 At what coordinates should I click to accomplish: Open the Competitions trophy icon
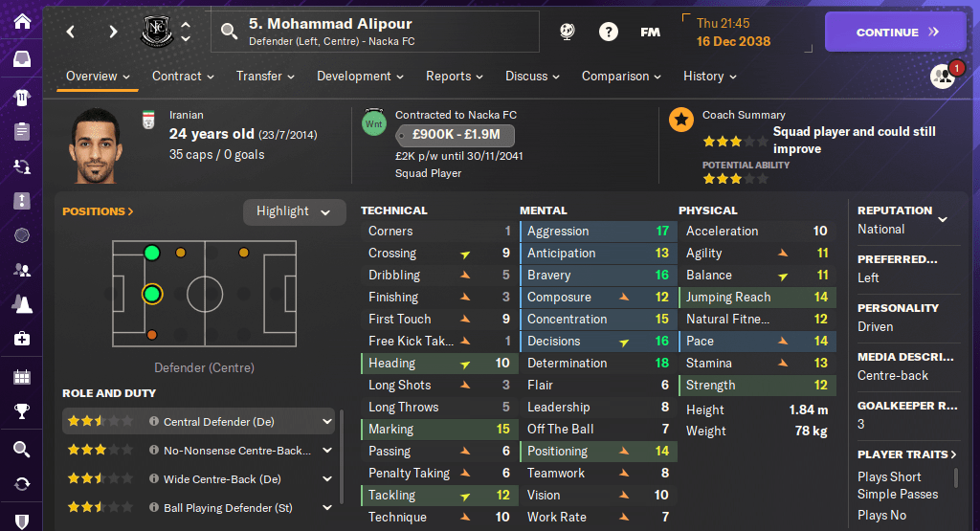(x=21, y=412)
